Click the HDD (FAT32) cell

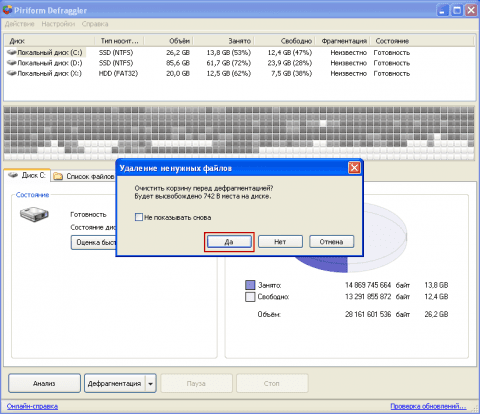pyautogui.click(x=118, y=73)
